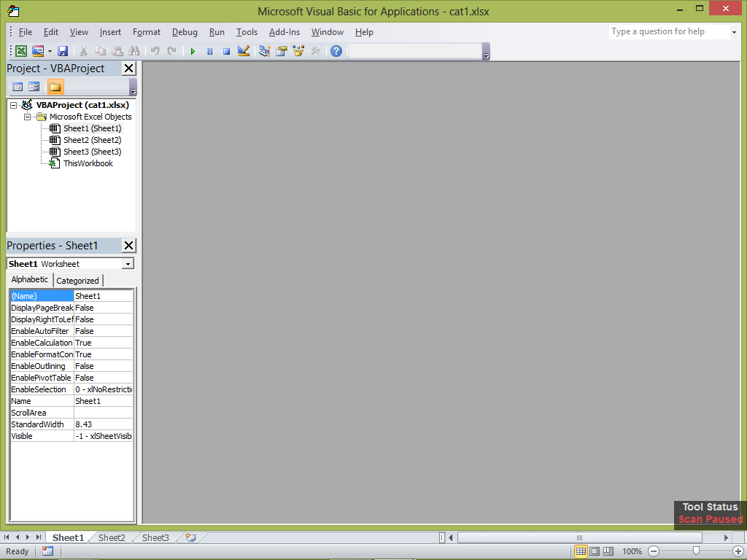
Task: Select the Visible property row
Action: click(x=71, y=436)
